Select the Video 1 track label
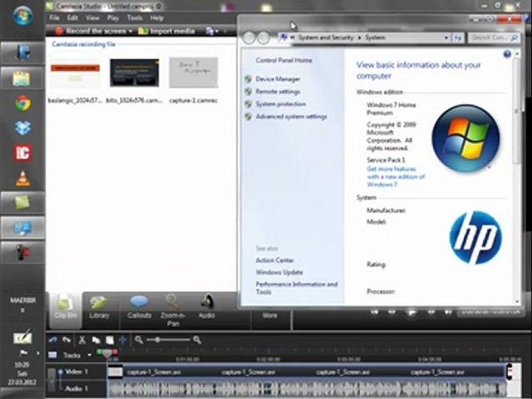This screenshot has height=399, width=532. [x=76, y=371]
